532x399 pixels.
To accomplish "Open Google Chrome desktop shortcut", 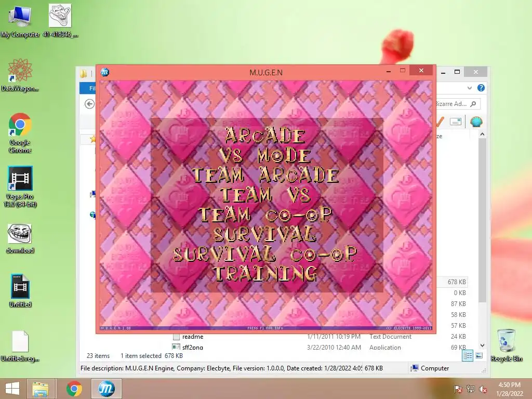I will pyautogui.click(x=20, y=133).
